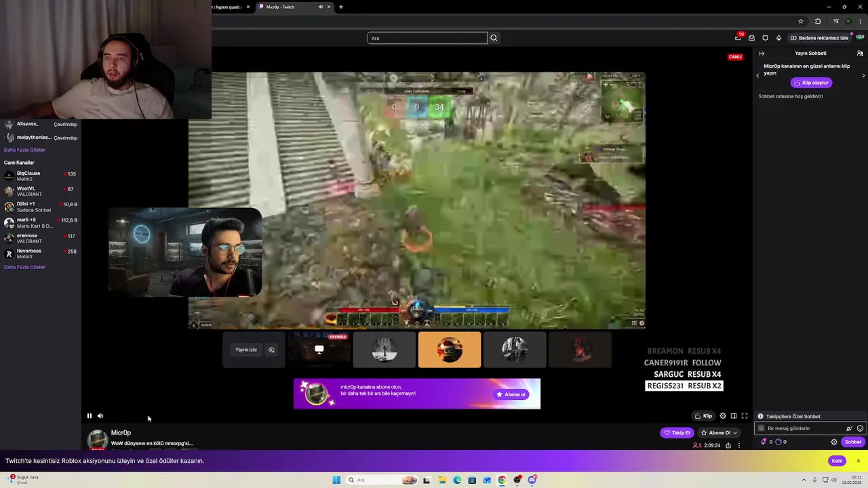Open a new browser tab plus button
The height and width of the screenshot is (488, 868).
[x=341, y=7]
